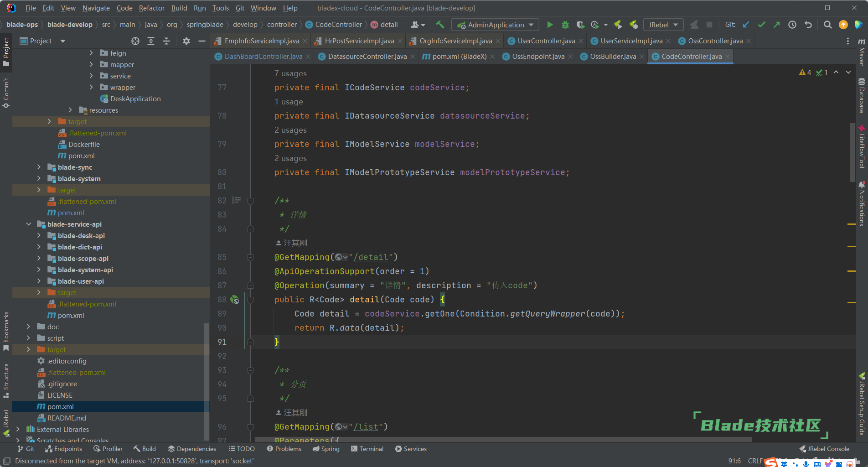
Task: Open Dependencies tool window
Action: point(192,449)
